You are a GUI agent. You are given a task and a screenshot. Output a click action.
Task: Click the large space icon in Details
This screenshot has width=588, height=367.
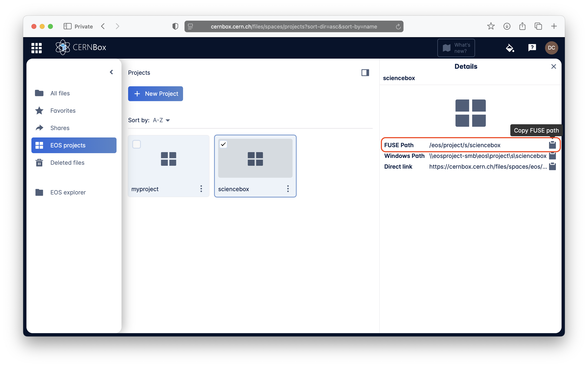coord(470,113)
